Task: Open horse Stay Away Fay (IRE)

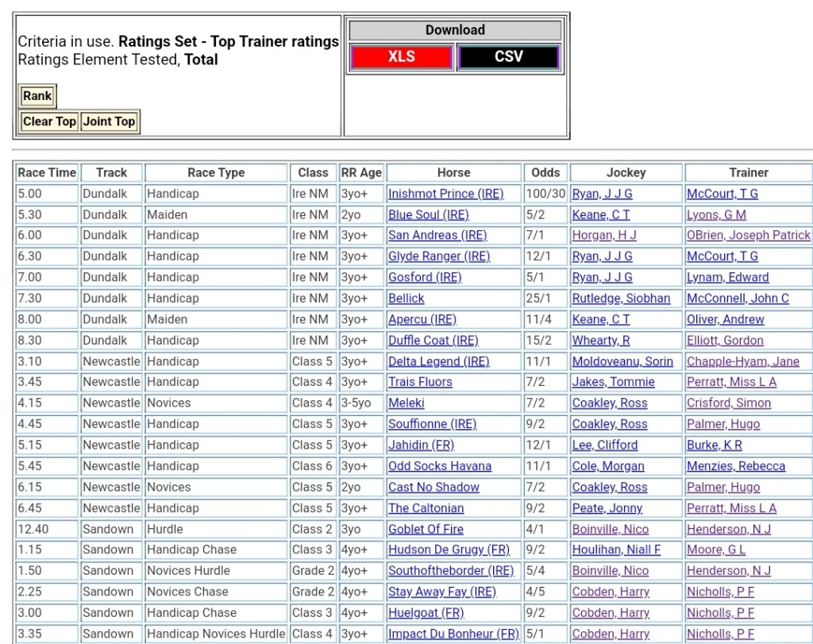Action: [441, 592]
